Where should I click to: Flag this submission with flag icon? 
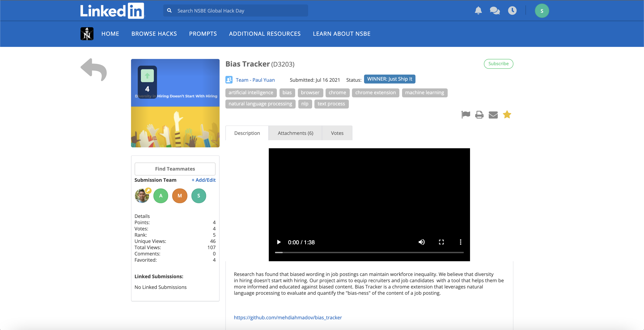coord(466,115)
